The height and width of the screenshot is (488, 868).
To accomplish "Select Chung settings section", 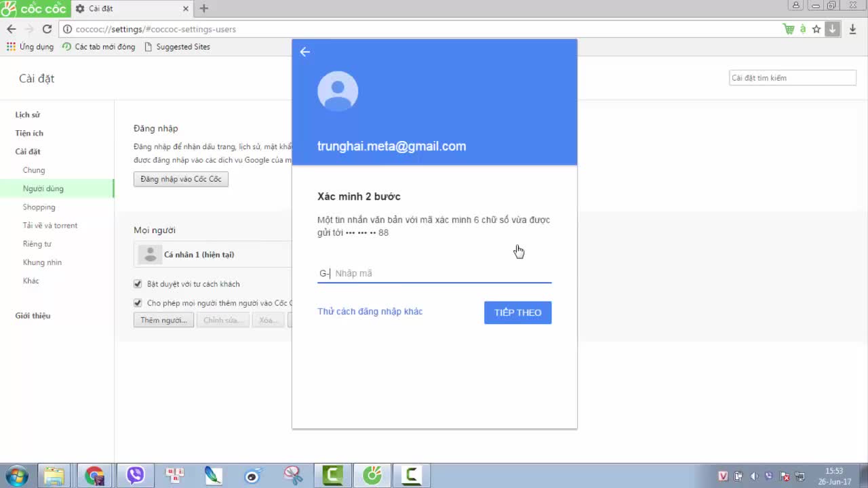I will pos(34,170).
